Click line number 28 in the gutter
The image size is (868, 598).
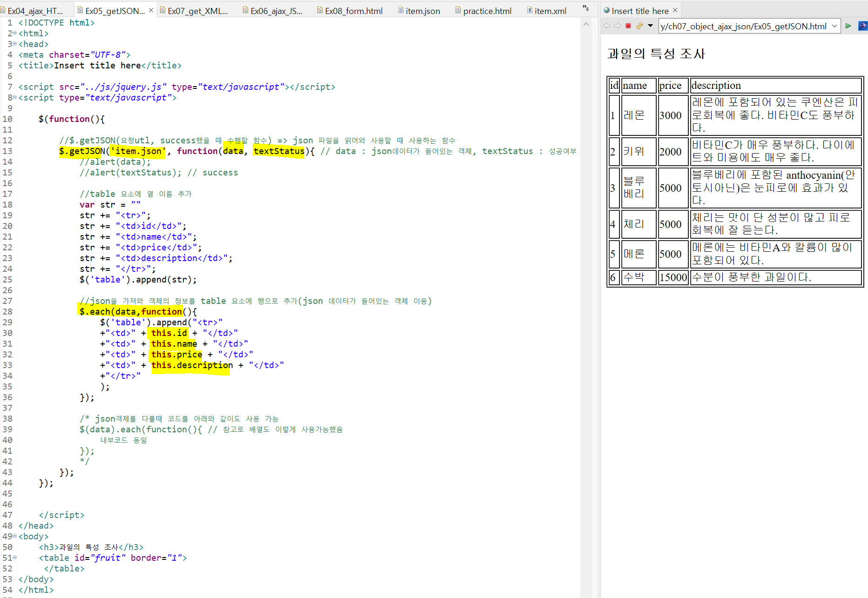(7, 312)
